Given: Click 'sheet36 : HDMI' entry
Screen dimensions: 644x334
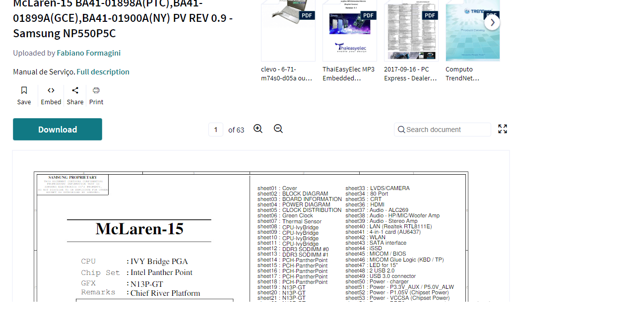Looking at the screenshot, I should [x=365, y=204].
